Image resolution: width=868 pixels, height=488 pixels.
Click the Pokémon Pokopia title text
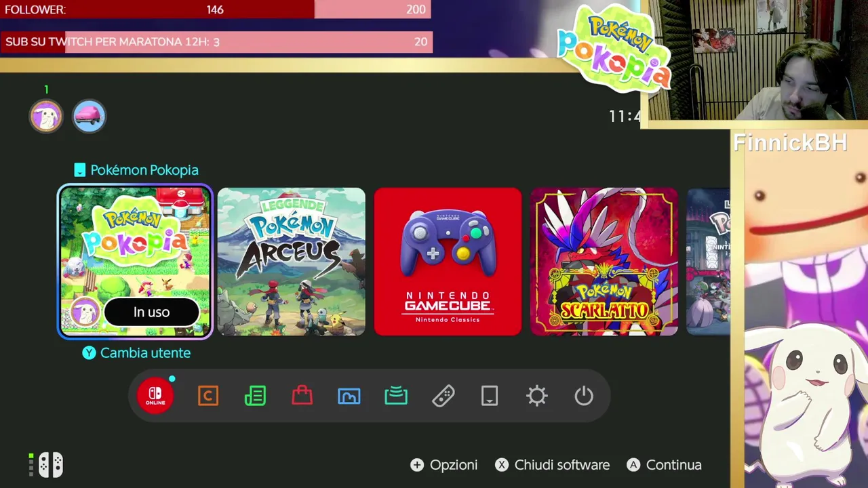click(144, 170)
